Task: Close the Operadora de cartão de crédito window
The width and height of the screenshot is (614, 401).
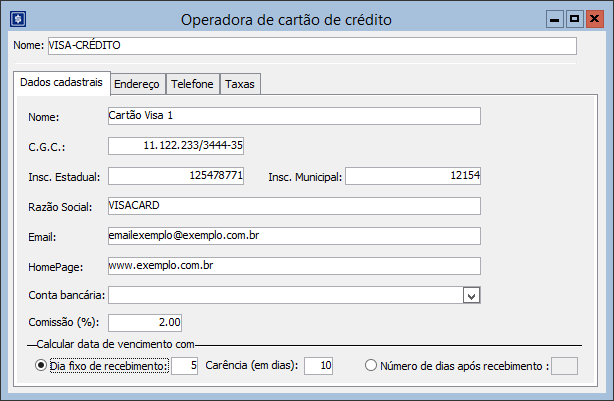Action: tap(594, 19)
